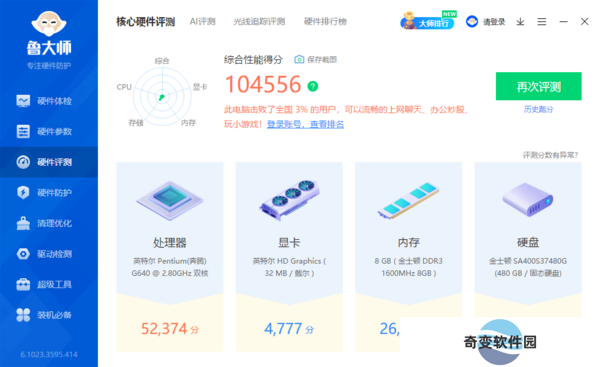Viewport: 600px width, 367px height.
Task: Open the 驱动检测 icon
Action: pos(23,254)
